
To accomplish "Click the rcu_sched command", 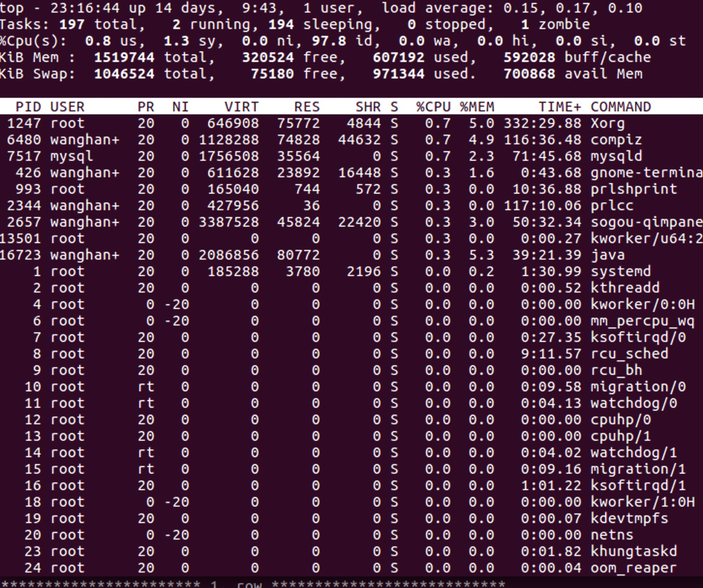I will (629, 354).
